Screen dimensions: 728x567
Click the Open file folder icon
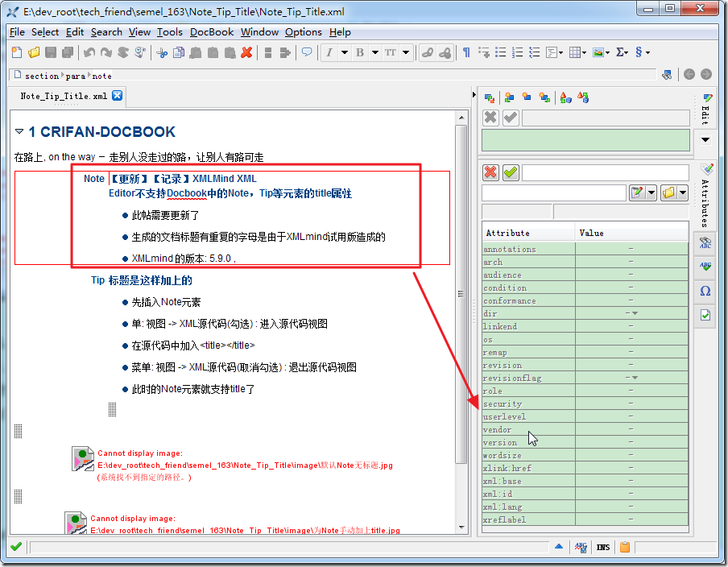tap(34, 52)
